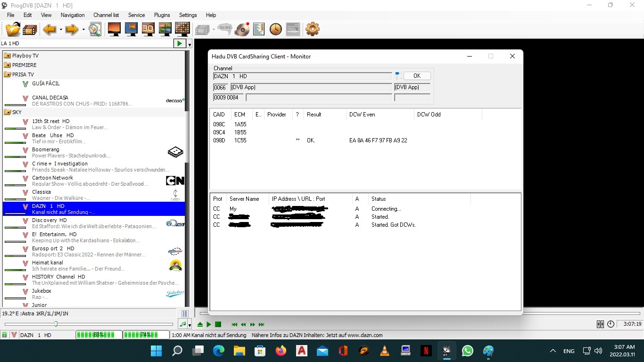The image size is (644, 362).
Task: Collapse the SKY folder in the channel list
Action: click(x=8, y=112)
